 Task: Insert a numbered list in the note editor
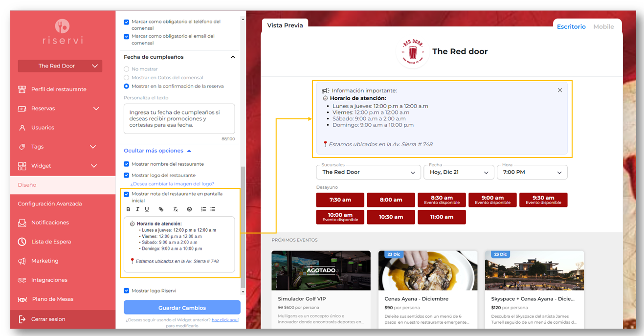click(203, 209)
